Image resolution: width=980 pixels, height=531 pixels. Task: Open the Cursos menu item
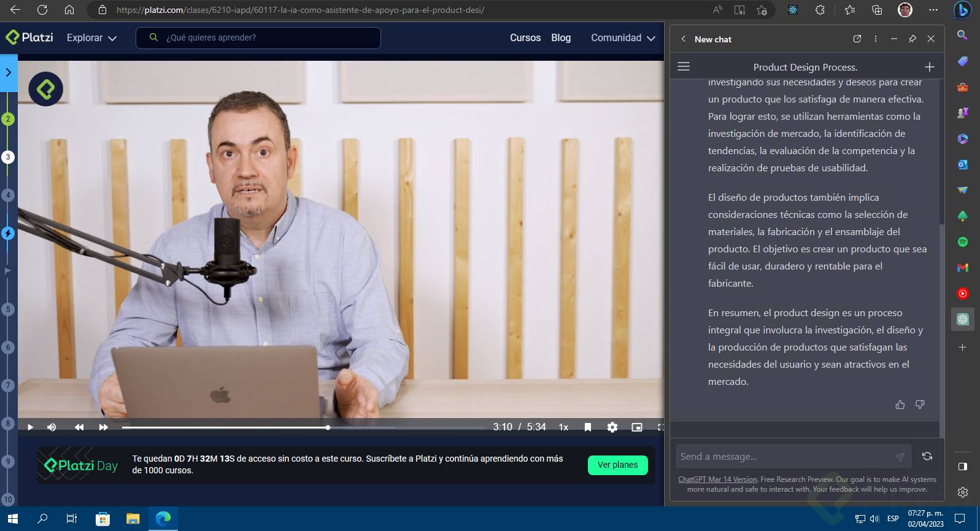pyautogui.click(x=525, y=37)
